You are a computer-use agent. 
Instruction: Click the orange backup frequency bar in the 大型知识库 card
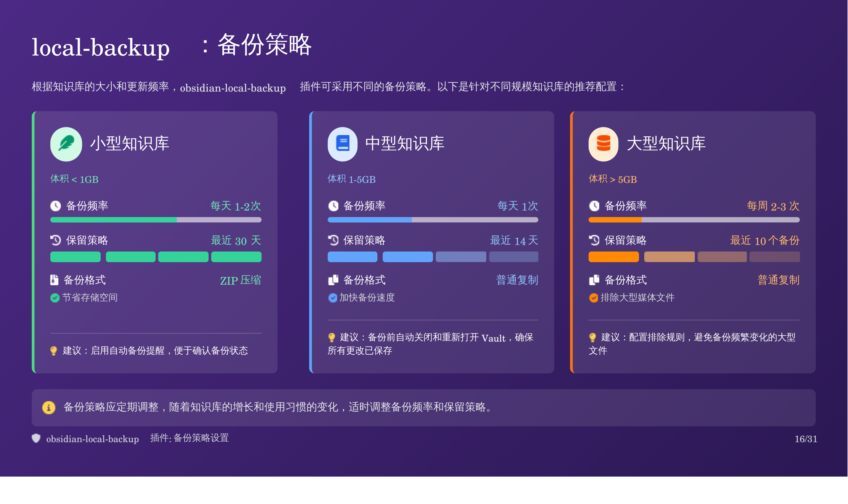[x=615, y=220]
